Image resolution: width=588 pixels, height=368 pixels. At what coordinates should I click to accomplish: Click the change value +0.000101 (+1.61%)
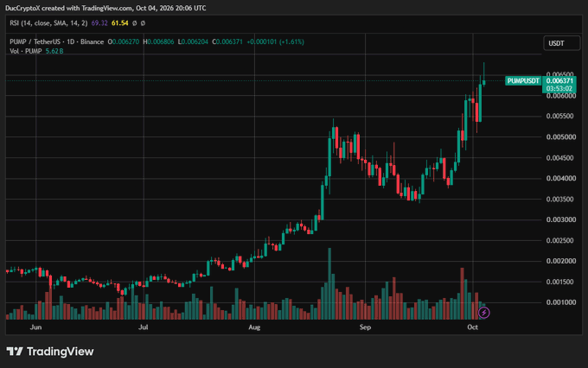tap(275, 41)
